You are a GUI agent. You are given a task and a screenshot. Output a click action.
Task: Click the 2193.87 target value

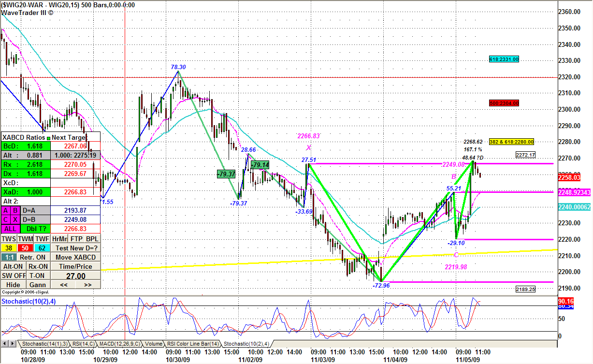75,211
